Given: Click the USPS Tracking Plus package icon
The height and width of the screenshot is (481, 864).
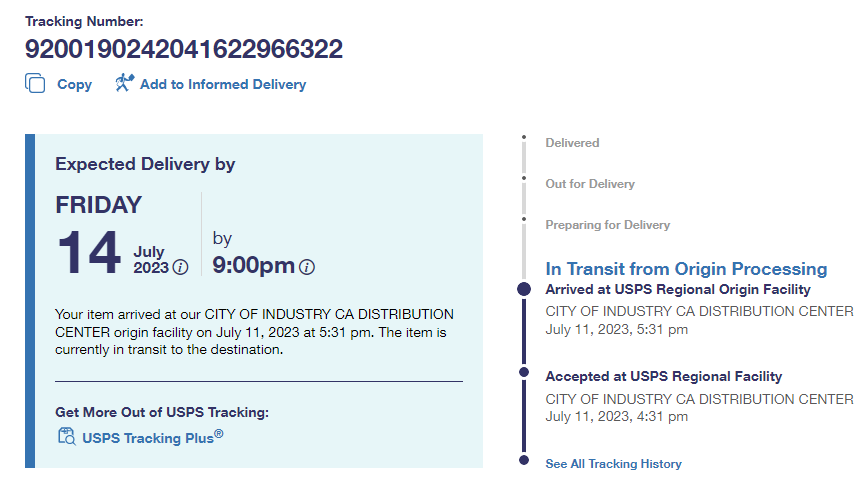Looking at the screenshot, I should pos(67,436).
